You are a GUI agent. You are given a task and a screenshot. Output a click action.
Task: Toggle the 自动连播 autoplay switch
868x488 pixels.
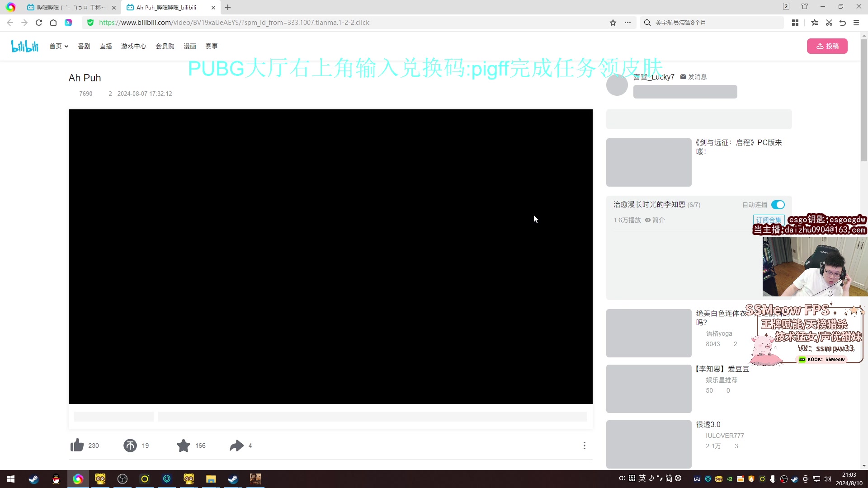(x=778, y=205)
